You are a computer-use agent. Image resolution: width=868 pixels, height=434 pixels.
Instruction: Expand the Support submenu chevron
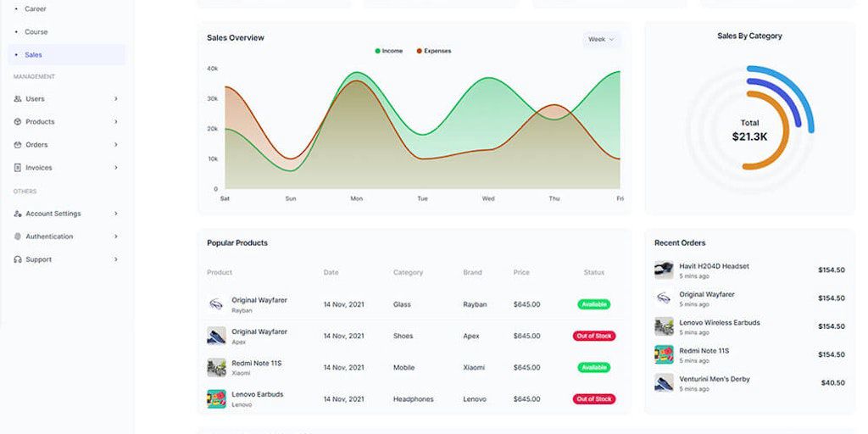115,259
